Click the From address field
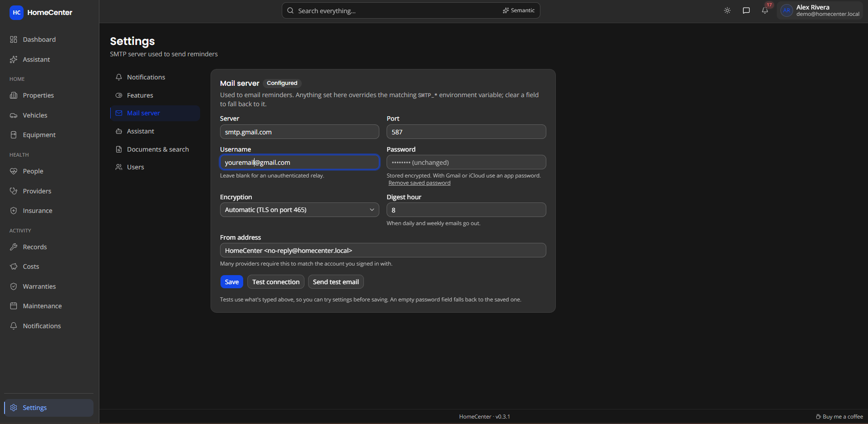This screenshot has width=868, height=424. [383, 250]
